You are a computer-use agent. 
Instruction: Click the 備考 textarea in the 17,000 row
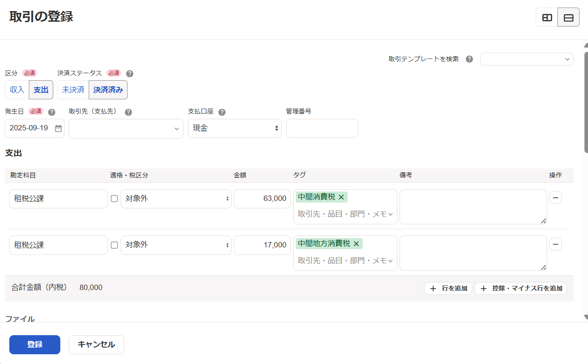click(x=473, y=253)
